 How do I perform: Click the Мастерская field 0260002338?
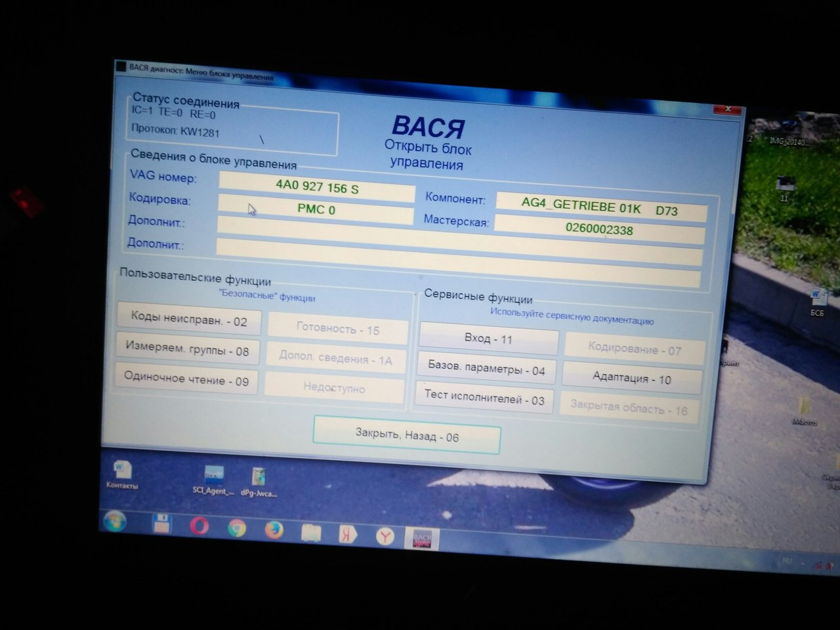tap(599, 230)
